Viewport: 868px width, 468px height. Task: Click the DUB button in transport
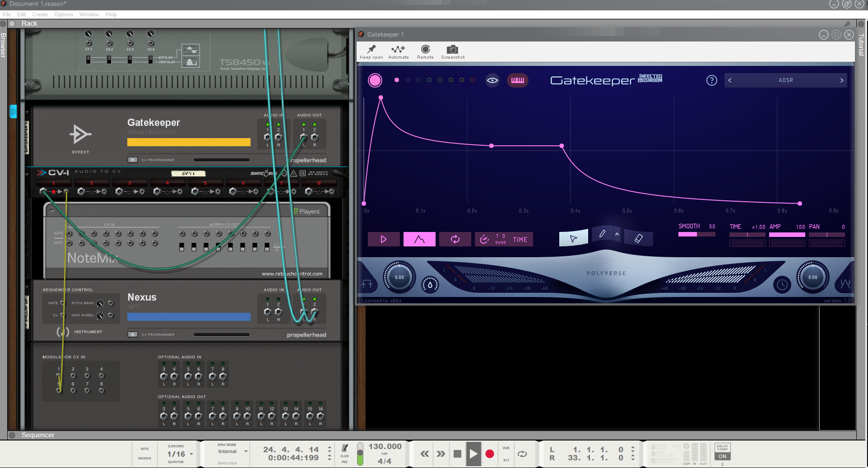click(x=506, y=448)
